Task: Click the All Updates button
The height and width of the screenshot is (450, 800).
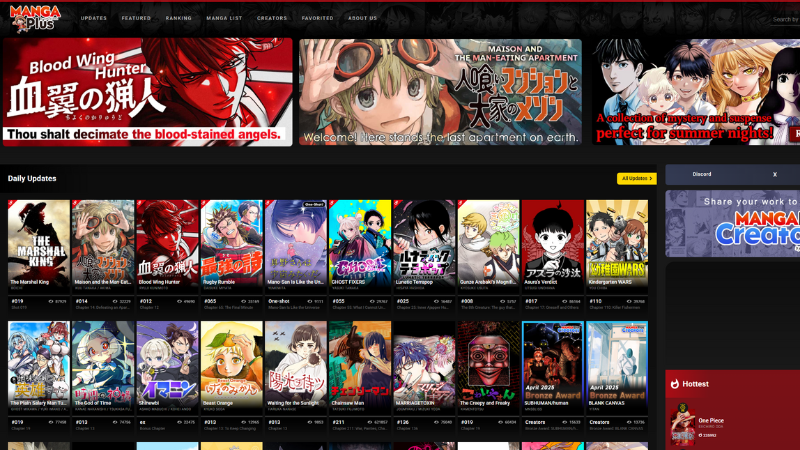Action: tap(637, 179)
